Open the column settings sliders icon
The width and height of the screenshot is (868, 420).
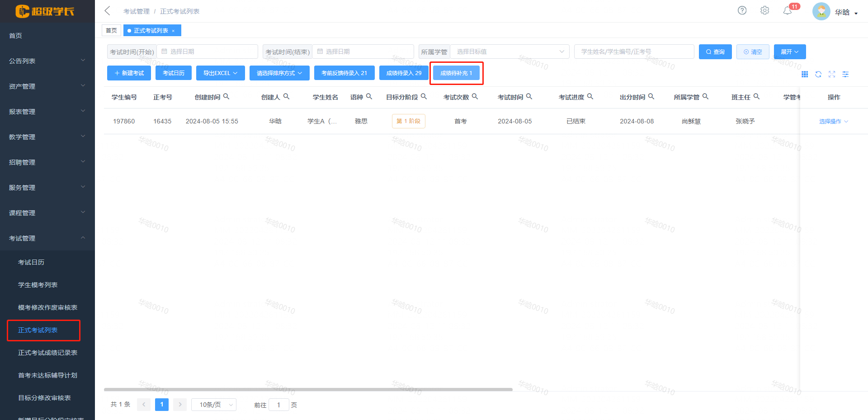(x=845, y=74)
